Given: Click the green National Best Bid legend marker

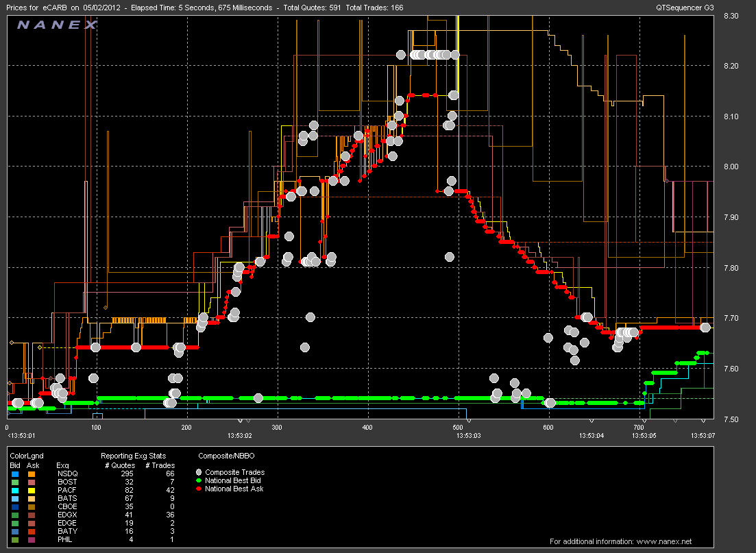Looking at the screenshot, I should coord(199,480).
